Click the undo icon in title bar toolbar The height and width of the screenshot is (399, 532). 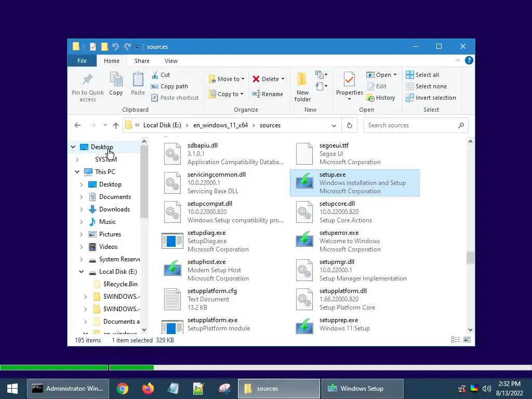point(115,46)
